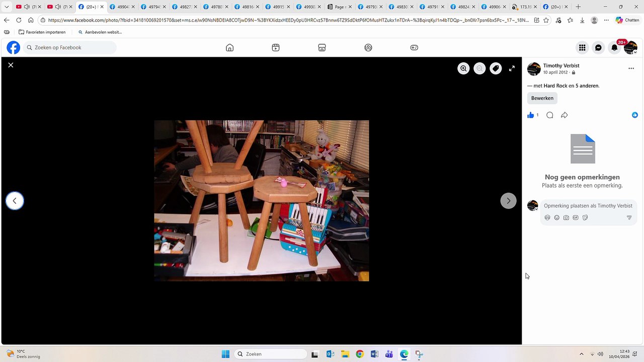This screenshot has width=644, height=362.
Task: Enter fullscreen photo view
Action: coord(512,68)
